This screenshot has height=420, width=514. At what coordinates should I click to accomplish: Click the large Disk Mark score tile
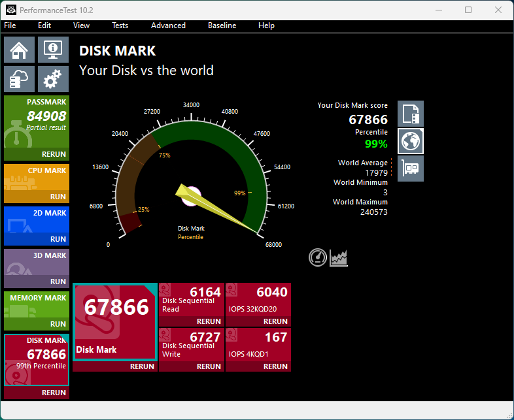115,321
